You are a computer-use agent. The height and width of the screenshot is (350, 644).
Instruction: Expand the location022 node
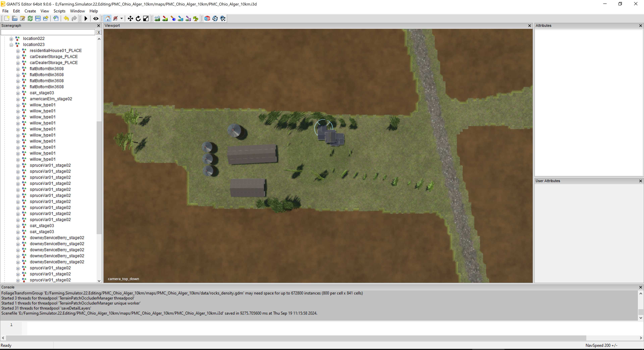click(11, 39)
